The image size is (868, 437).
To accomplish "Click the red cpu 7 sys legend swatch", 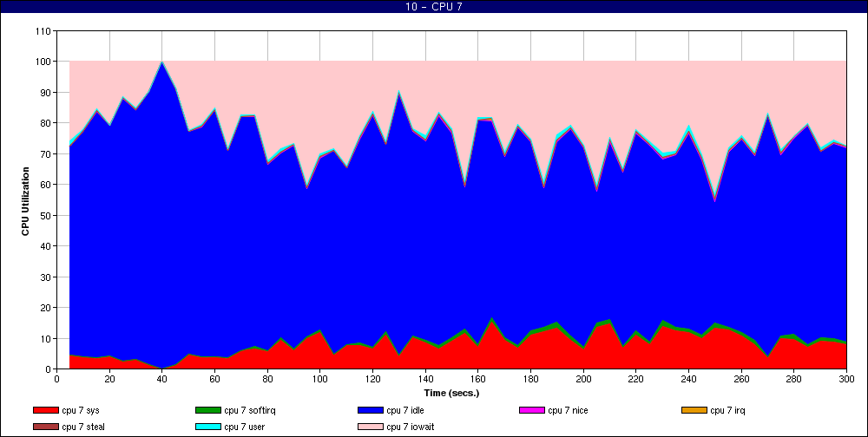I will click(45, 410).
